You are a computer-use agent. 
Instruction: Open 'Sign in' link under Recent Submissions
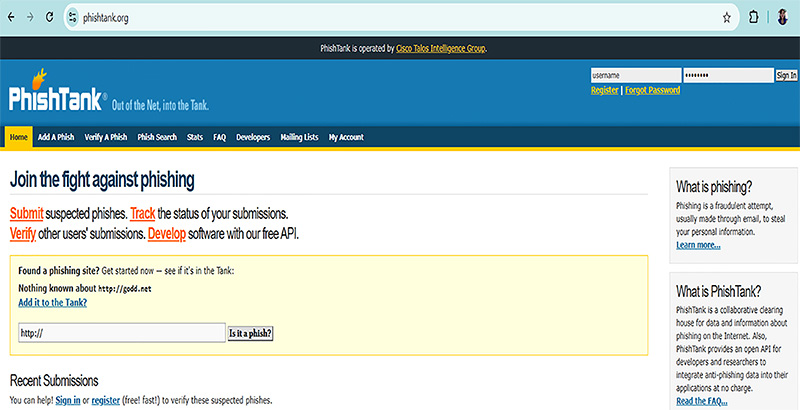point(68,400)
